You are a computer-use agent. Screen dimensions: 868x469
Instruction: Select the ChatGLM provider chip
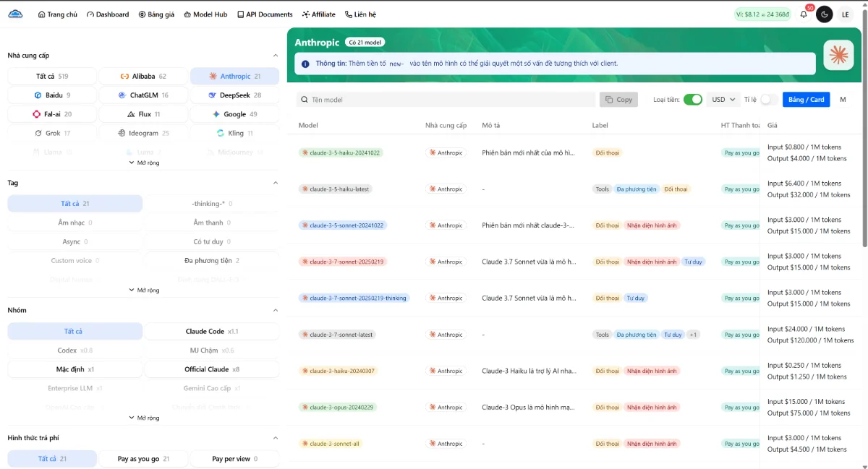point(143,95)
